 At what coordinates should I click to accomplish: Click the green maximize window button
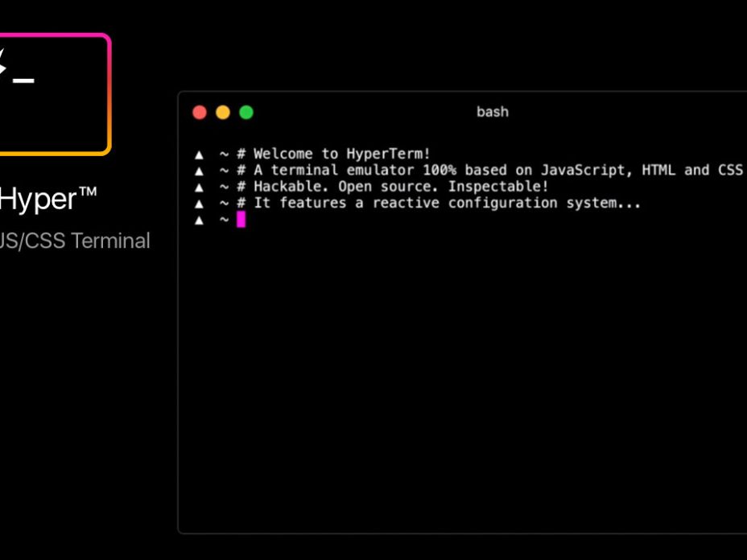pos(246,113)
